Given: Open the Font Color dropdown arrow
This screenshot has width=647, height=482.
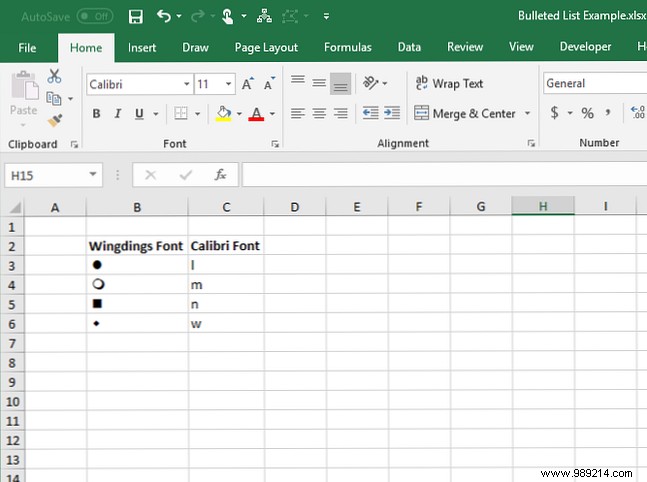Looking at the screenshot, I should 272,113.
